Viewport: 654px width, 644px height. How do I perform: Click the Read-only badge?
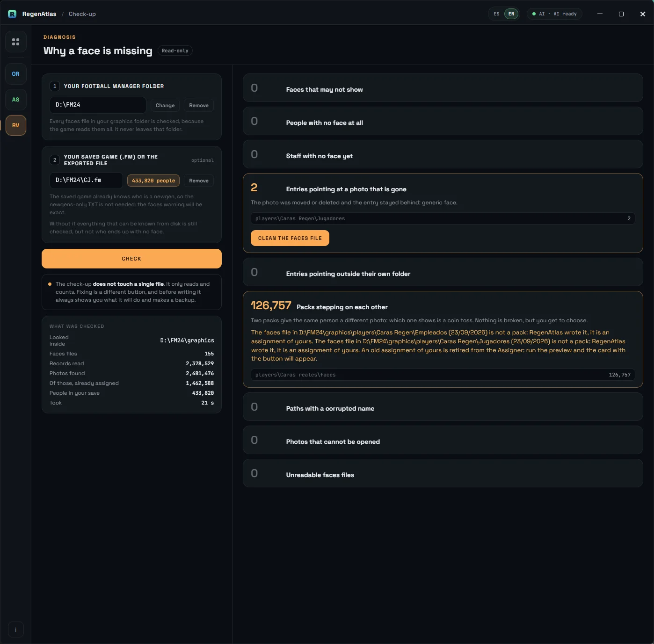pos(175,51)
